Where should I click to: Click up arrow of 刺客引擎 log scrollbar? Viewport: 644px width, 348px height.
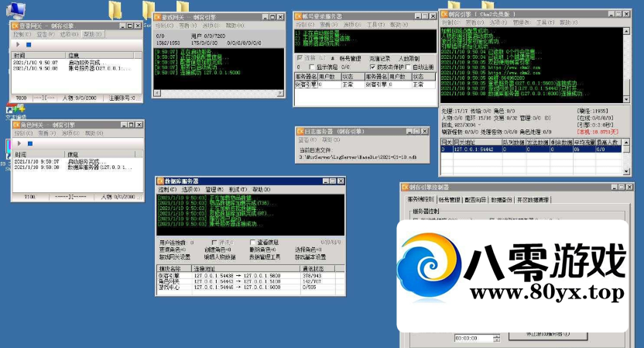click(626, 31)
